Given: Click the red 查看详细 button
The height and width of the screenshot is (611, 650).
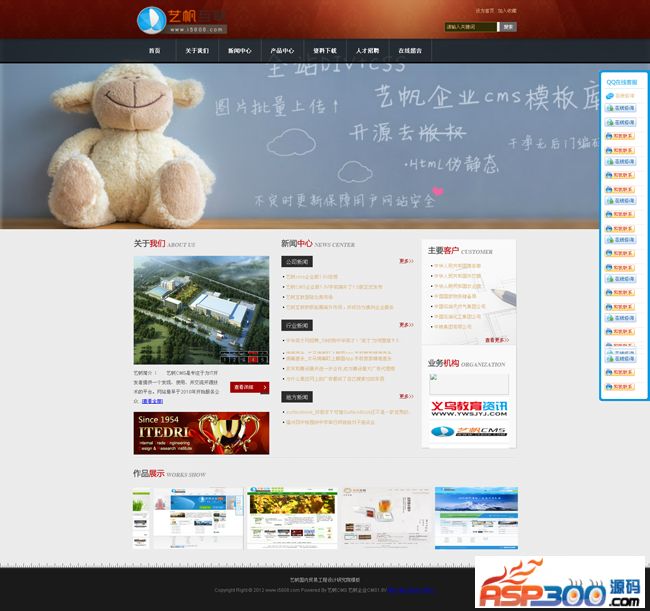Looking at the screenshot, I should (250, 387).
